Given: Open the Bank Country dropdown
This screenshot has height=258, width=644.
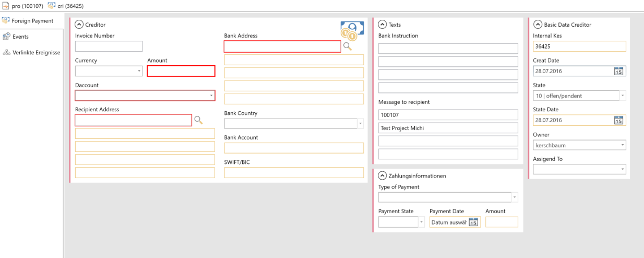Looking at the screenshot, I should (360, 124).
